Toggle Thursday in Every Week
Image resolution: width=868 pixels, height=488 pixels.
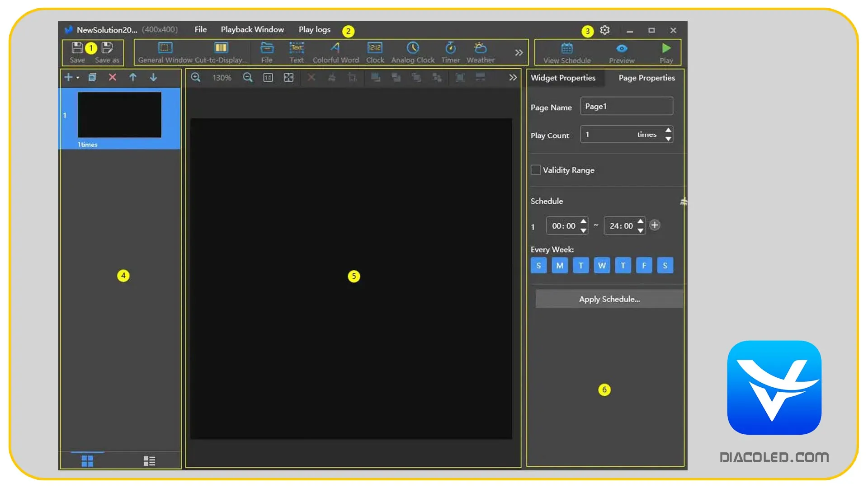[623, 265]
